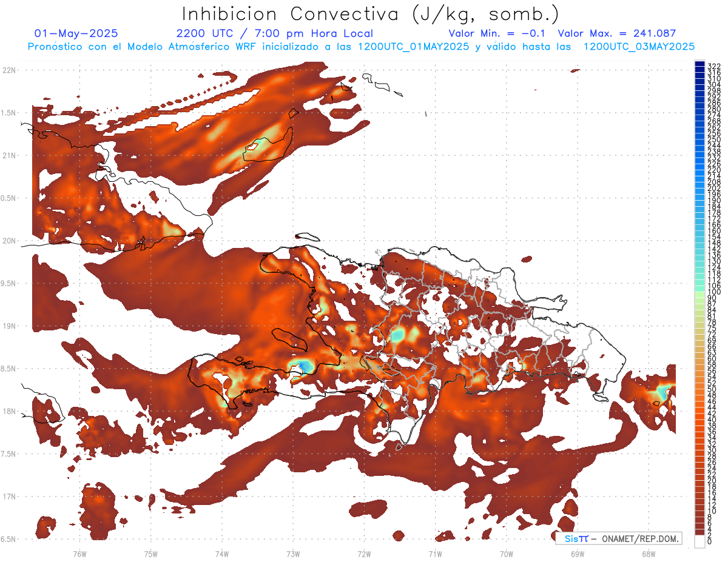The height and width of the screenshot is (562, 728).
Task: Click the 'SisTT - ONAMET/REP.DOM.' credit box
Action: pyautogui.click(x=618, y=538)
